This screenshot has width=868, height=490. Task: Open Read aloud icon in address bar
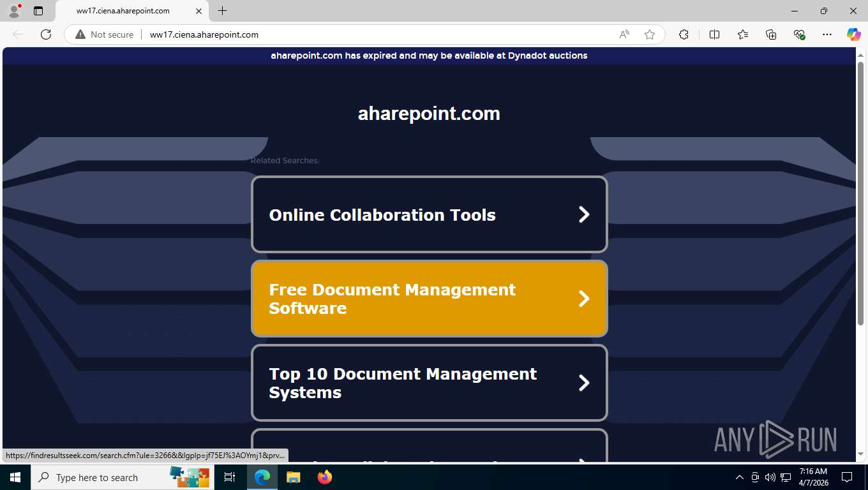(624, 34)
